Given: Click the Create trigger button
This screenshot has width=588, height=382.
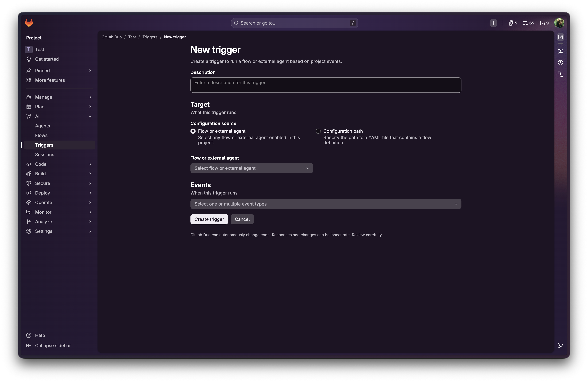Looking at the screenshot, I should 209,219.
